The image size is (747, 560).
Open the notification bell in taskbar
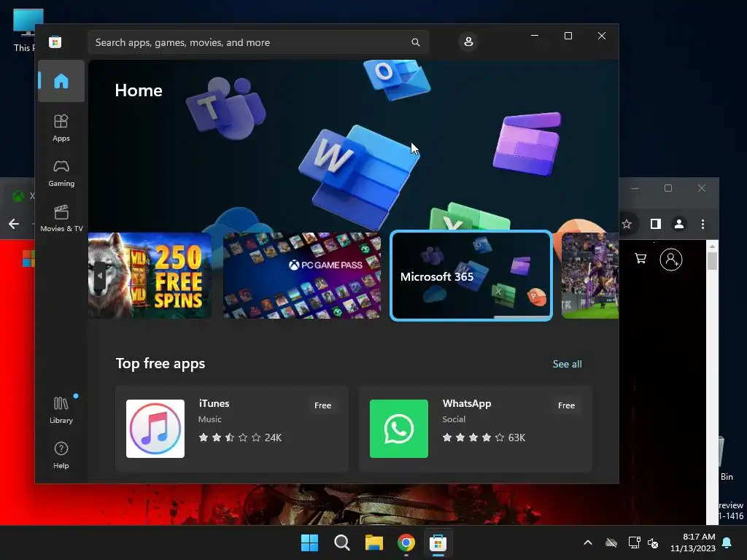pos(727,542)
